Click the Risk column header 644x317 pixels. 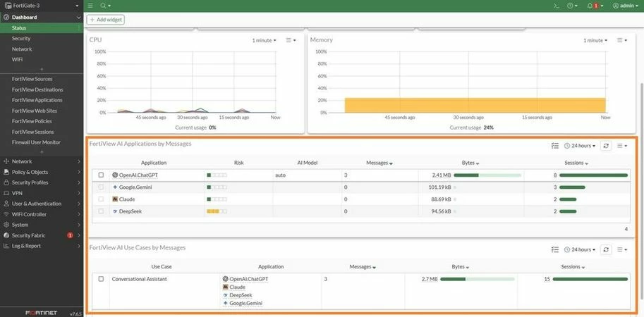(x=238, y=163)
